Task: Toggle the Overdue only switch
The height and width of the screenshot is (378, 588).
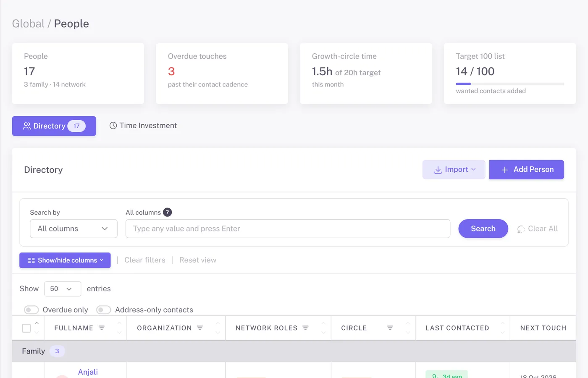Action: pos(31,310)
